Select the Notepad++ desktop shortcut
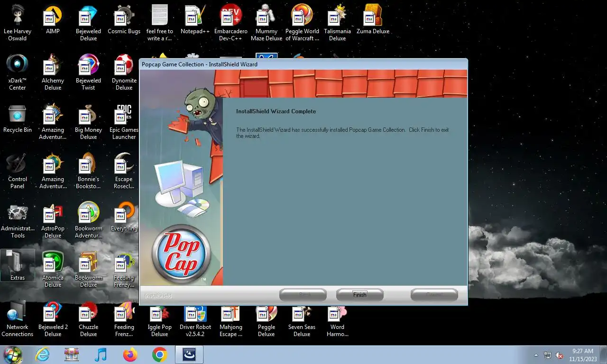 click(195, 19)
